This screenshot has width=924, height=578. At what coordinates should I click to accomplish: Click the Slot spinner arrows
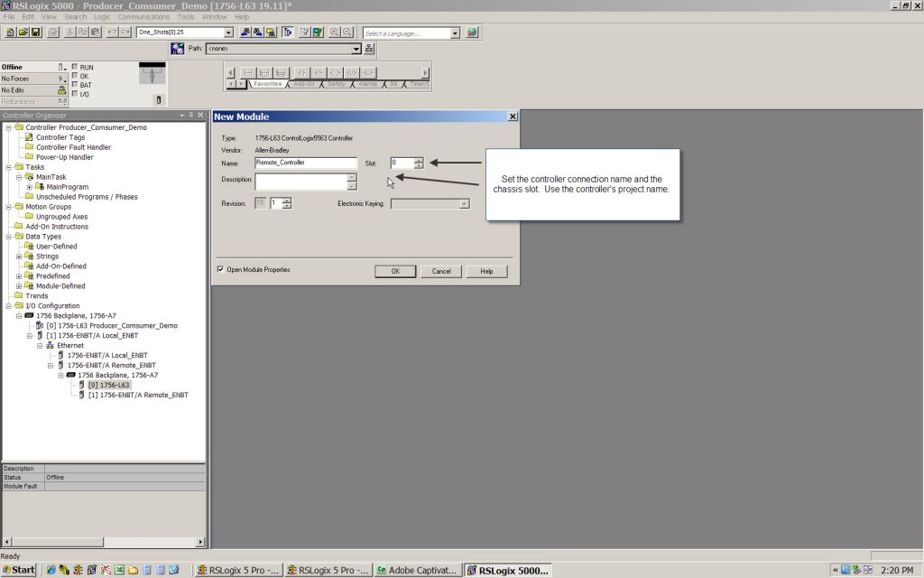[419, 163]
